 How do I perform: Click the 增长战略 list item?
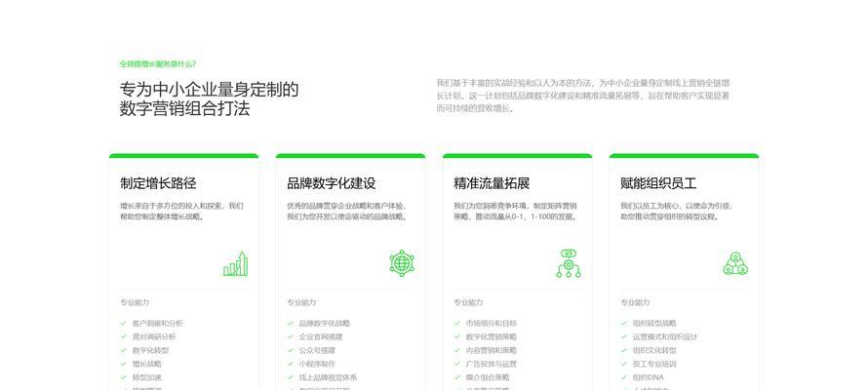(x=146, y=364)
